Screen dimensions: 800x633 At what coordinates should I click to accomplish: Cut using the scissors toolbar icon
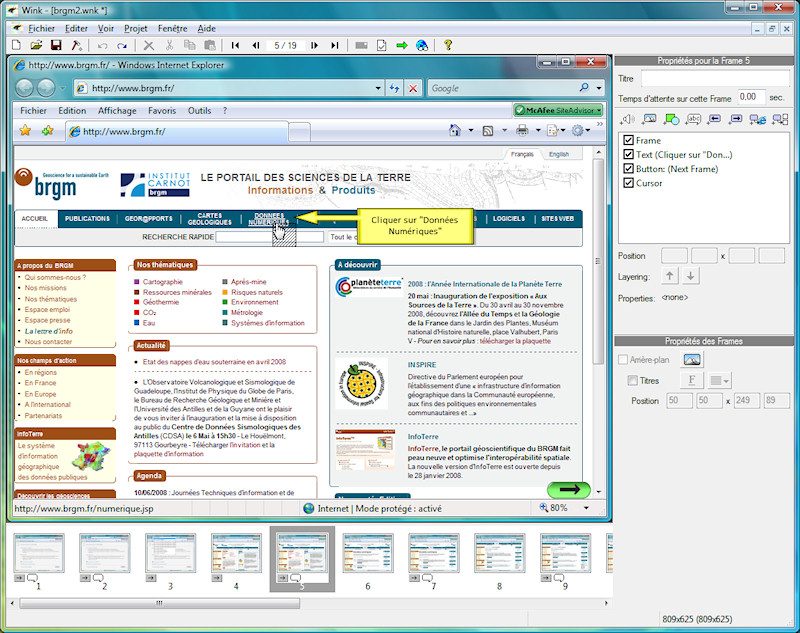point(169,45)
